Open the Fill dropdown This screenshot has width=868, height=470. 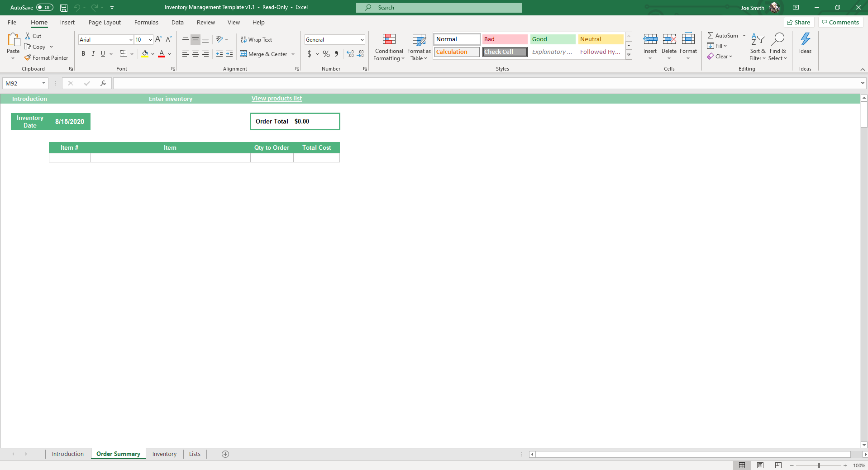coord(717,46)
